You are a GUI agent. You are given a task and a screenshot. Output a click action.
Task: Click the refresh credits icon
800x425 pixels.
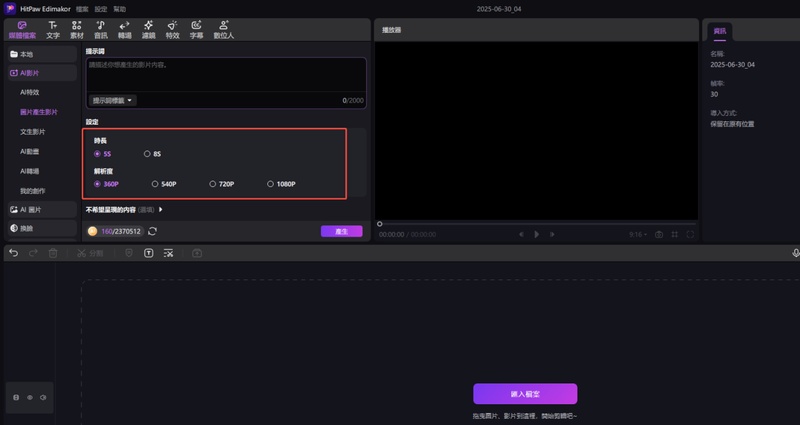[152, 231]
